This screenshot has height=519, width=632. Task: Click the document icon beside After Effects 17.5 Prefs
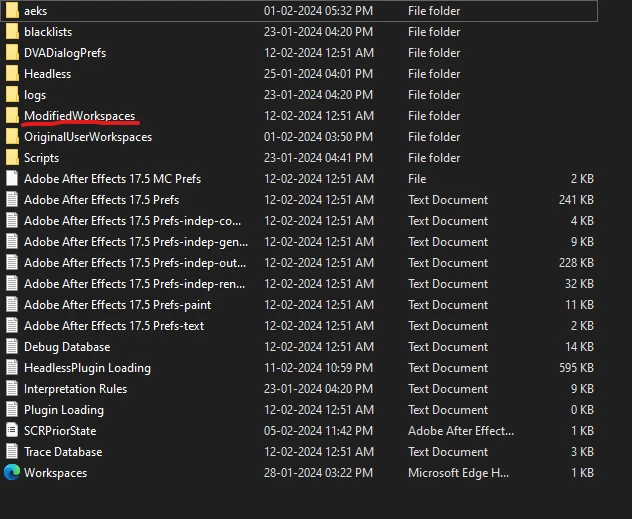(x=12, y=199)
